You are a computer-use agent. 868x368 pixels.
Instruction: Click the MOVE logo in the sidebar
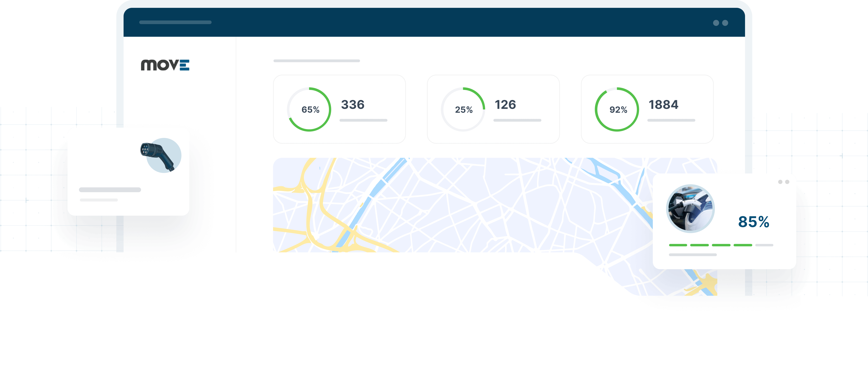[x=165, y=65]
